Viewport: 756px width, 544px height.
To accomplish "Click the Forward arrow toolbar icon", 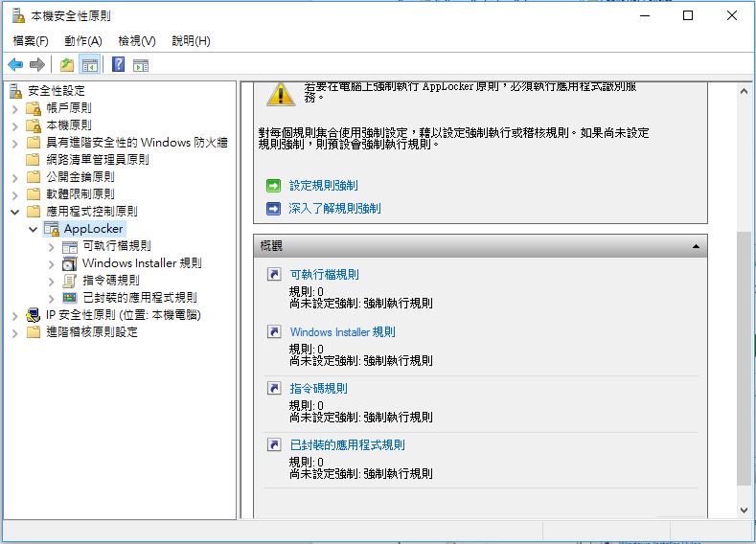I will [36, 64].
